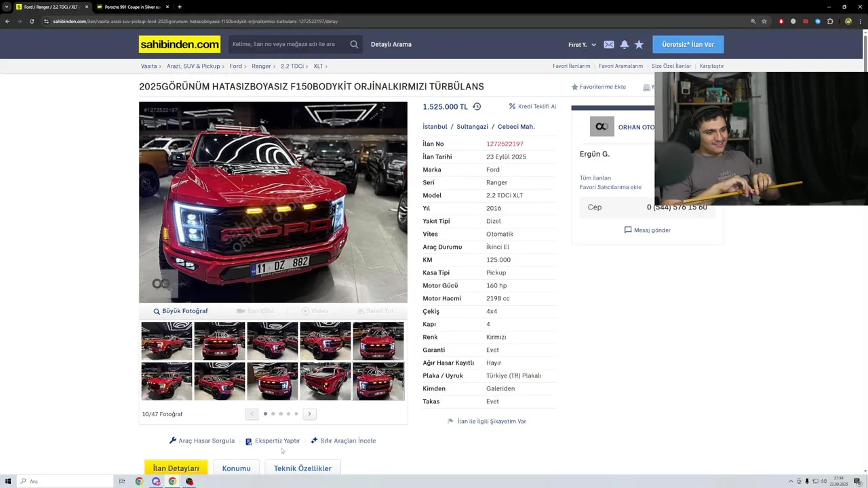
Task: Click the Ranger breadcrumb
Action: [261, 66]
